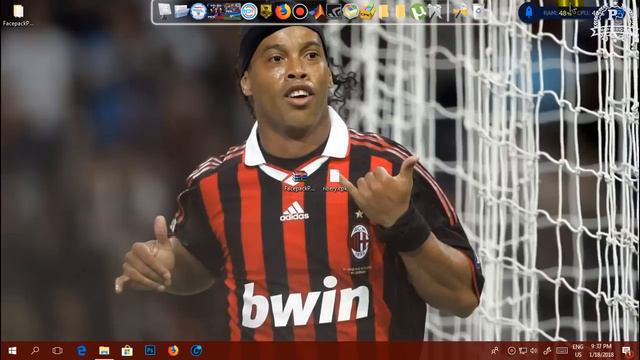Launch MATLAB from the top dock
This screenshot has width=640, height=360.
pos(317,11)
